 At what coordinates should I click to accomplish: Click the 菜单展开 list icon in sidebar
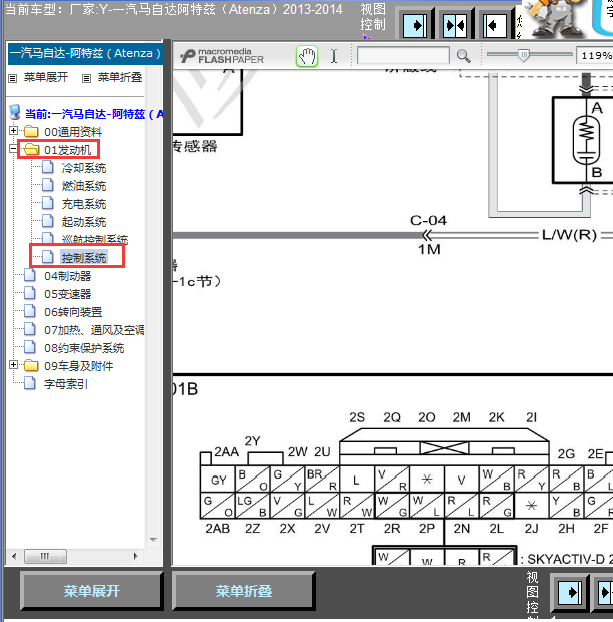pyautogui.click(x=13, y=79)
